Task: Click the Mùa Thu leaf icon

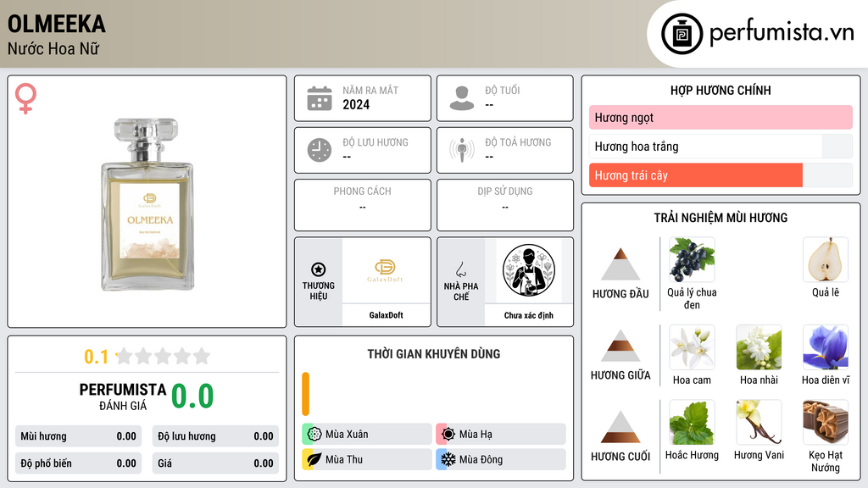Action: [314, 459]
